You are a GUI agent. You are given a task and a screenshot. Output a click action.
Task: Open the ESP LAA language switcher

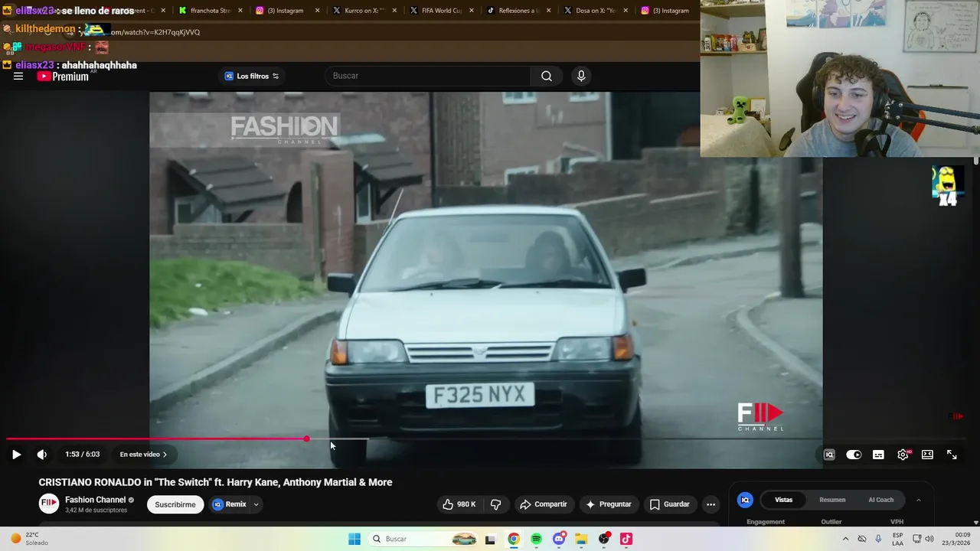(897, 539)
